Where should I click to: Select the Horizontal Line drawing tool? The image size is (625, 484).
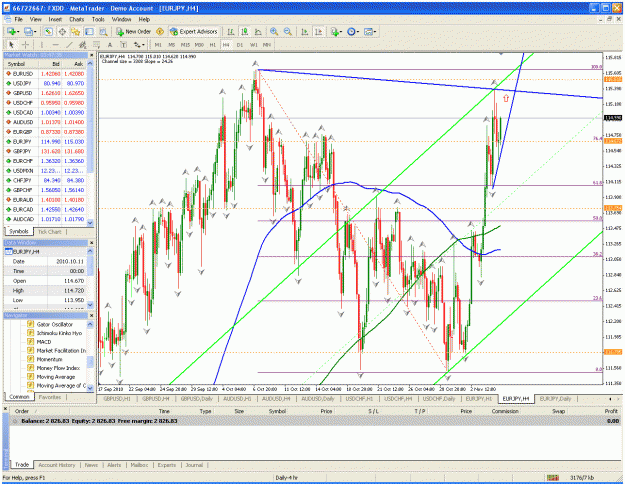[x=55, y=45]
